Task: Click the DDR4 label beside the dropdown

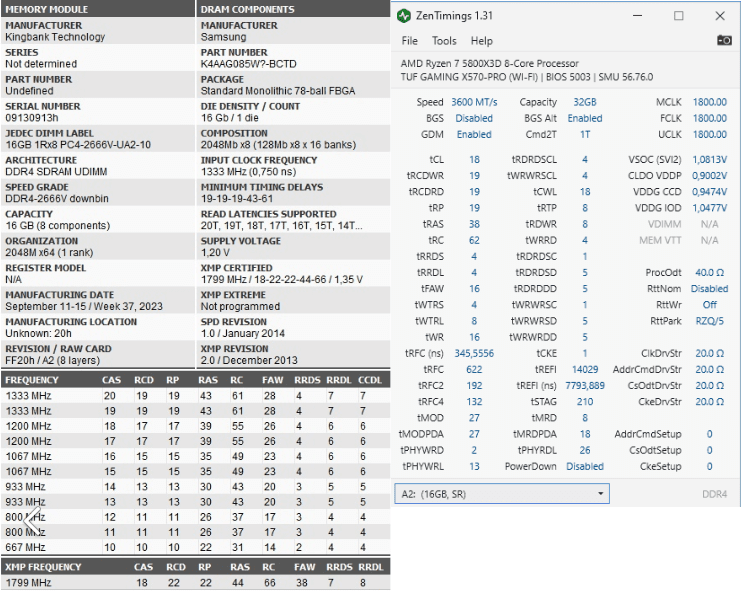Action: pyautogui.click(x=714, y=494)
